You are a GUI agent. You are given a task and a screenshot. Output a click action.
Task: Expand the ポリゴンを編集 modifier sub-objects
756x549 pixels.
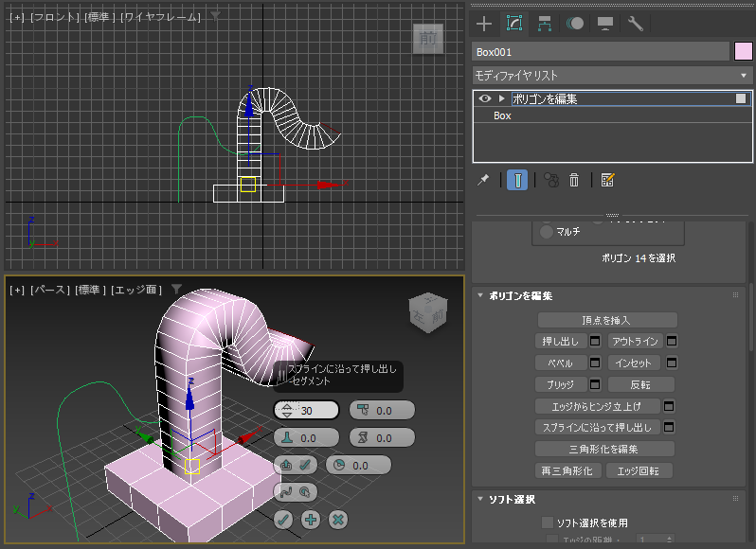tap(501, 98)
